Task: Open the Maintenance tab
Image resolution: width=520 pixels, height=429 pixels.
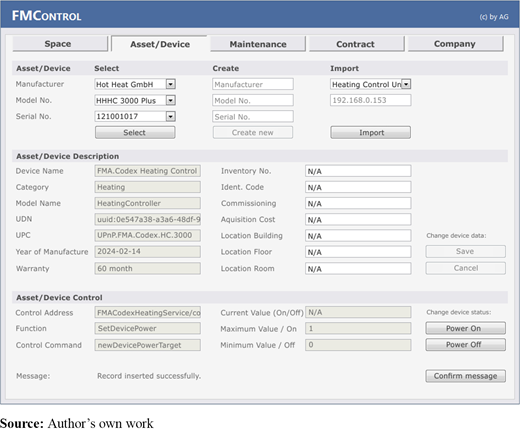Action: pos(258,44)
